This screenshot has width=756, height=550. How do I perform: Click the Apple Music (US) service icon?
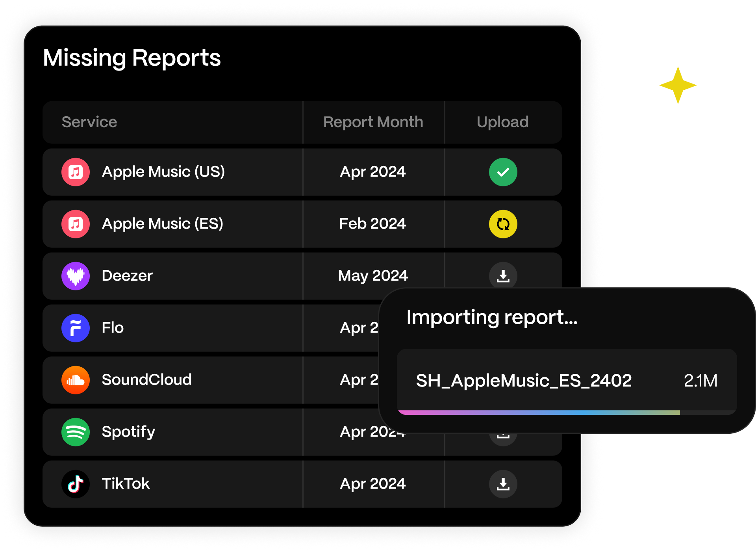[x=76, y=172]
